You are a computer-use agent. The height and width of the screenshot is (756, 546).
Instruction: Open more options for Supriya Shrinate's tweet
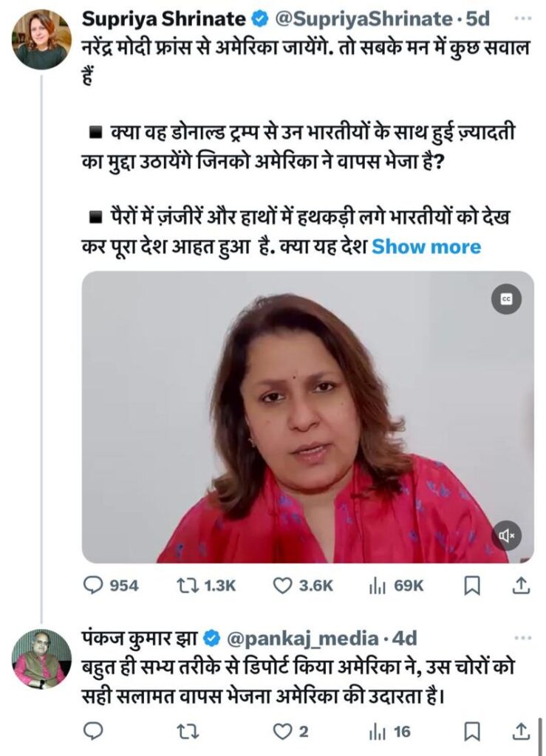point(523,18)
